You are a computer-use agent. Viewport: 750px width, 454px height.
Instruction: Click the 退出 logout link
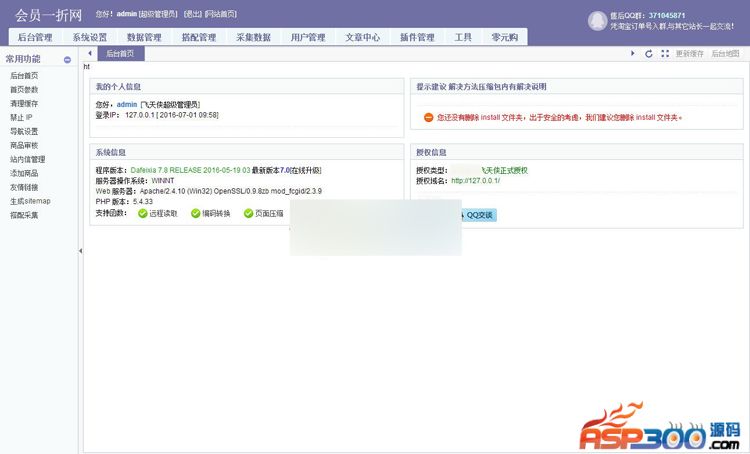(191, 15)
